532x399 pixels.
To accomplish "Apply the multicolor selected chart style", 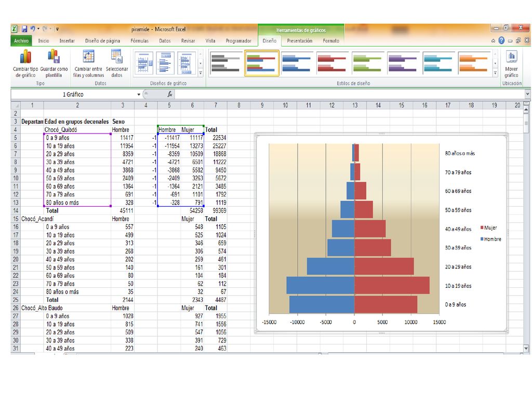I will (262, 63).
